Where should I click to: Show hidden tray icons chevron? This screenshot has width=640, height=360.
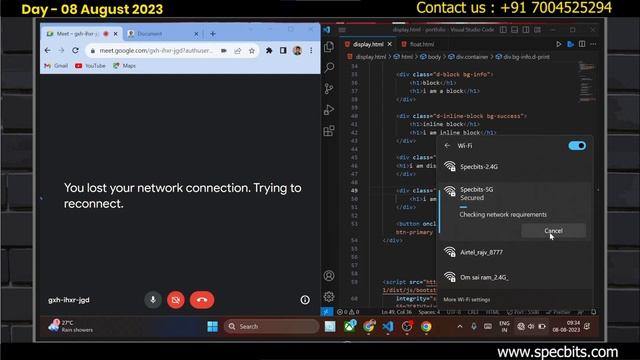[460, 327]
